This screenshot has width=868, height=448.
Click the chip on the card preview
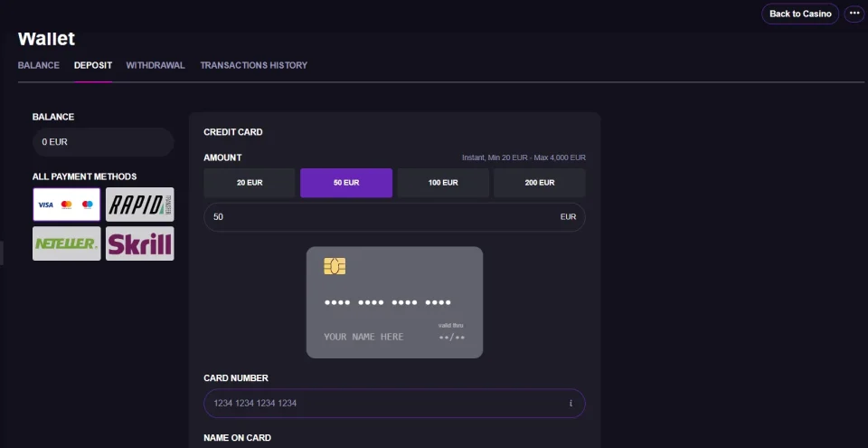click(335, 266)
